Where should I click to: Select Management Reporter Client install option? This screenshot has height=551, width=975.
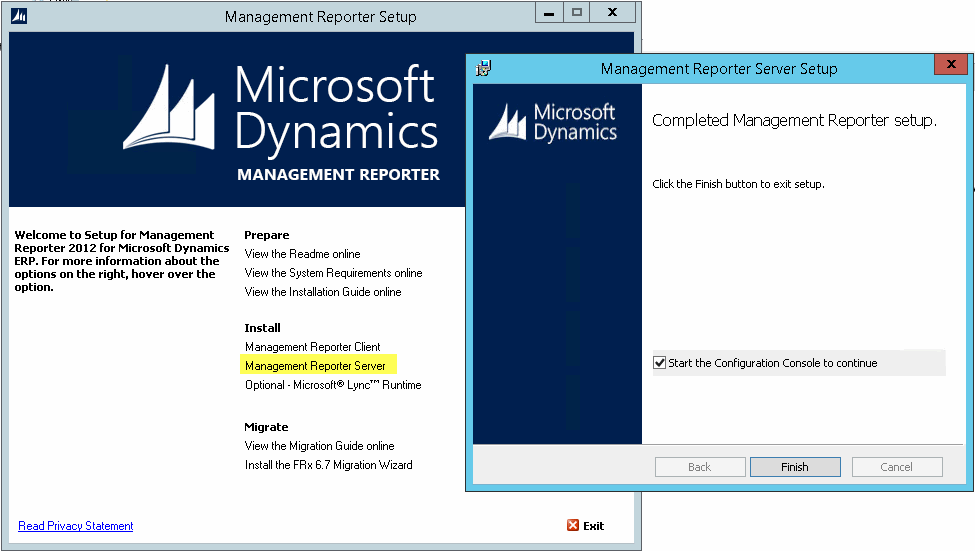[312, 347]
